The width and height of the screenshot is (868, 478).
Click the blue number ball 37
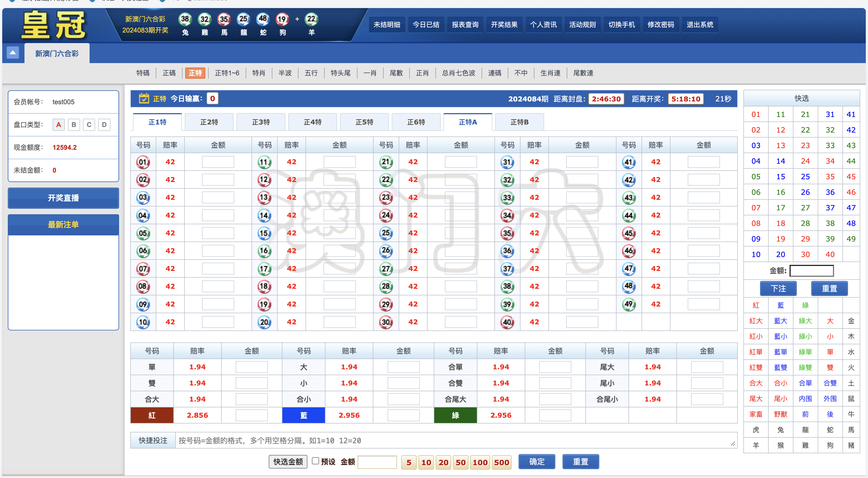[507, 269]
